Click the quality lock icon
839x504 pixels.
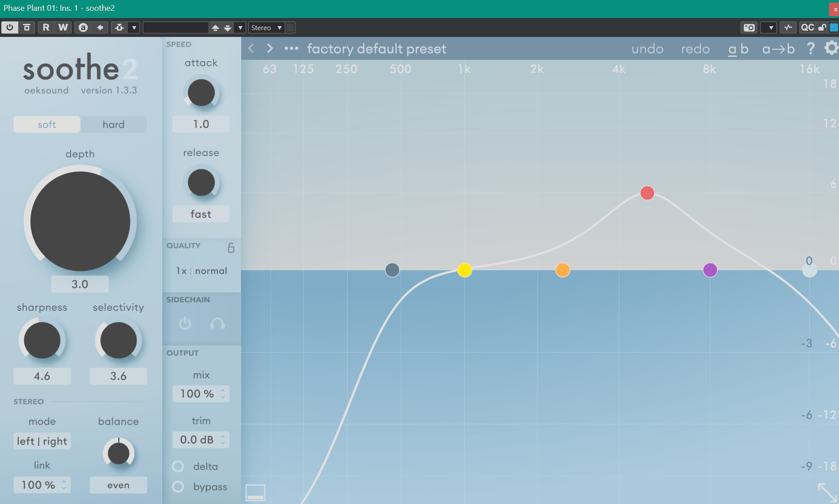(x=231, y=247)
